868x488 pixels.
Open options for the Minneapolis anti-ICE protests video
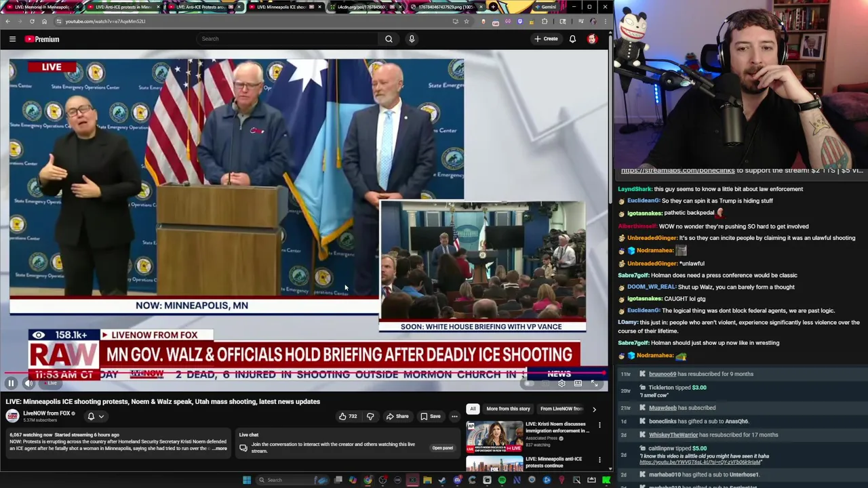(599, 460)
